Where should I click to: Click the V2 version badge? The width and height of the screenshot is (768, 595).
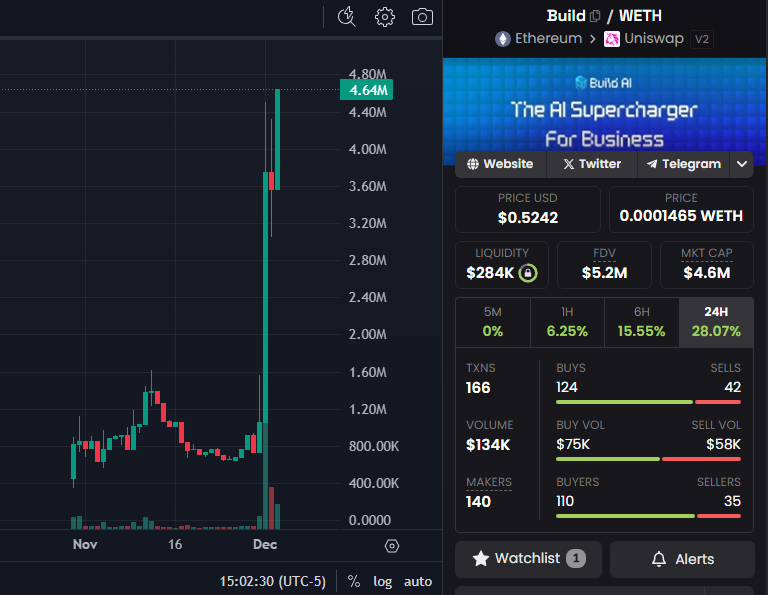(702, 39)
